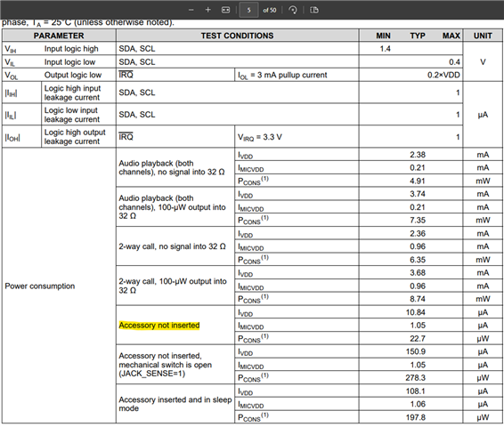Click the 4.91 typical value
The width and height of the screenshot is (504, 427).
pos(418,181)
